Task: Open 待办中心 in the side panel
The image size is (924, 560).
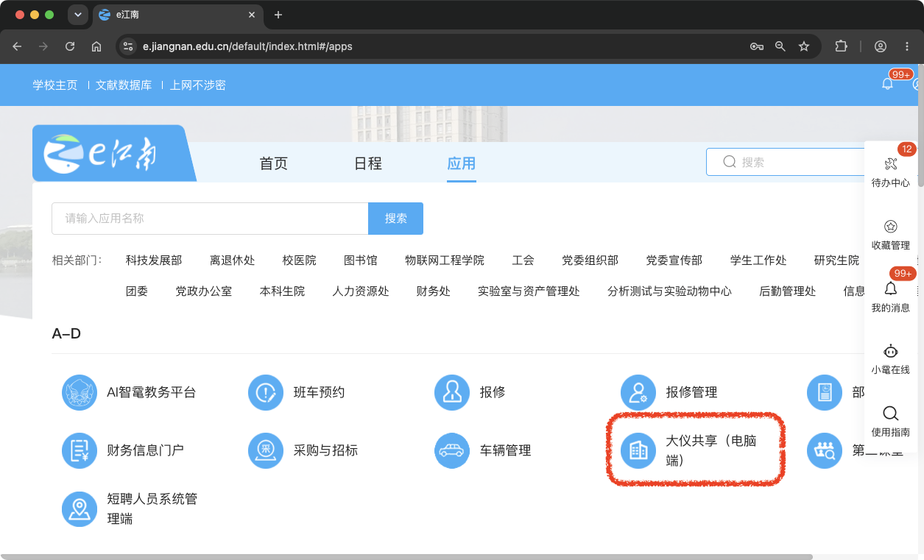Action: point(890,171)
